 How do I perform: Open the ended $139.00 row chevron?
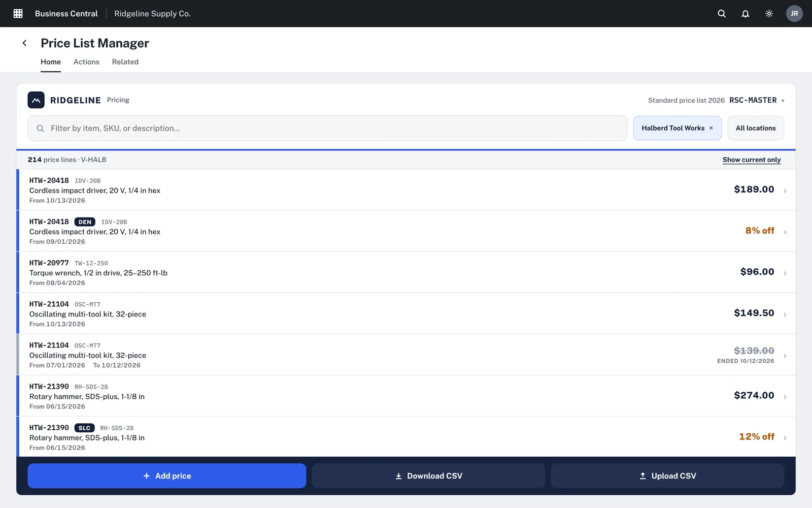coord(785,355)
